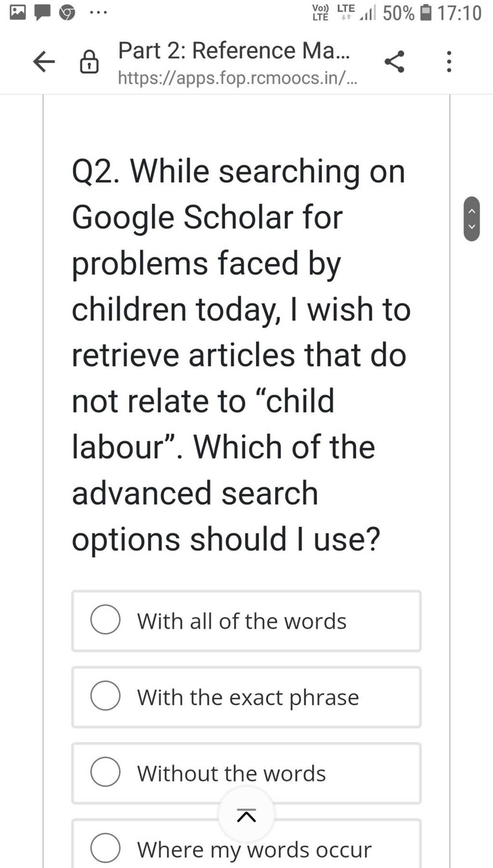Tap the ellipsis in the notification bar
This screenshot has height=868, width=493.
coord(98,12)
